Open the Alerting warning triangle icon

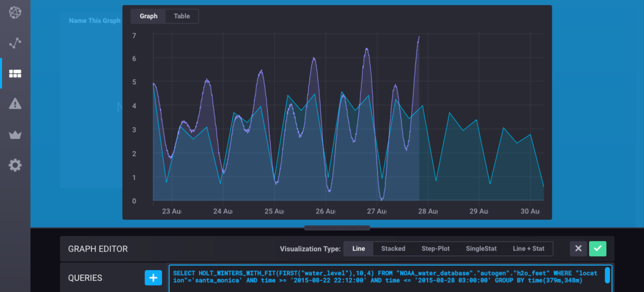[x=15, y=104]
